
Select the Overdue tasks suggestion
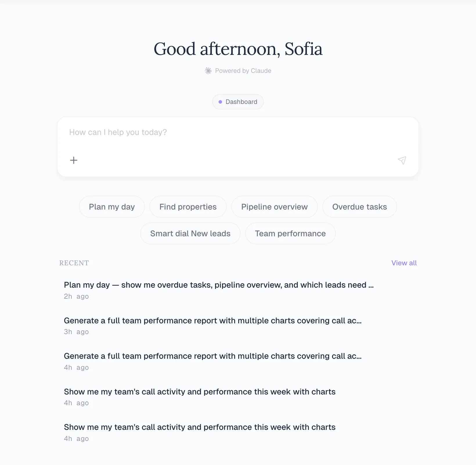tap(359, 207)
